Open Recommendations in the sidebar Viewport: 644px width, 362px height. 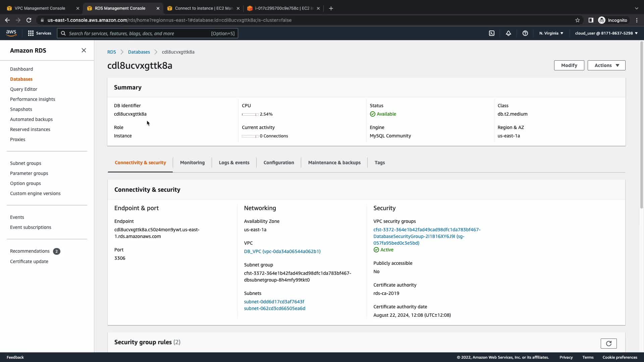coord(30,251)
